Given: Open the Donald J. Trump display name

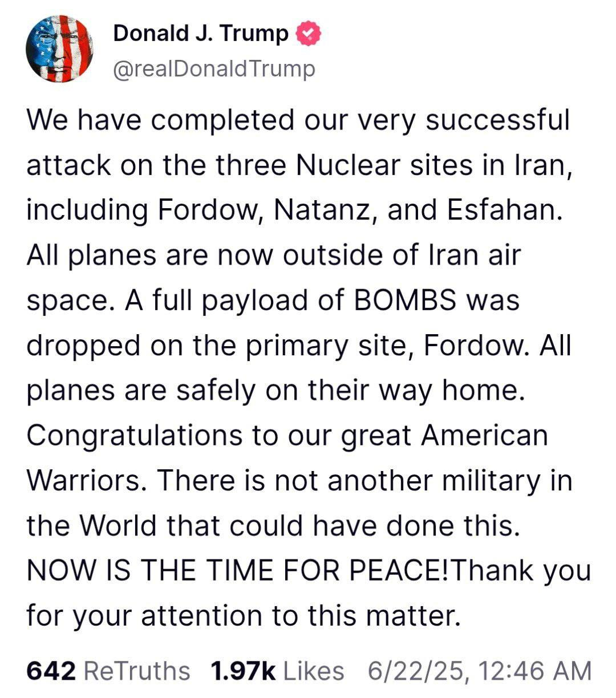Looking at the screenshot, I should (201, 34).
